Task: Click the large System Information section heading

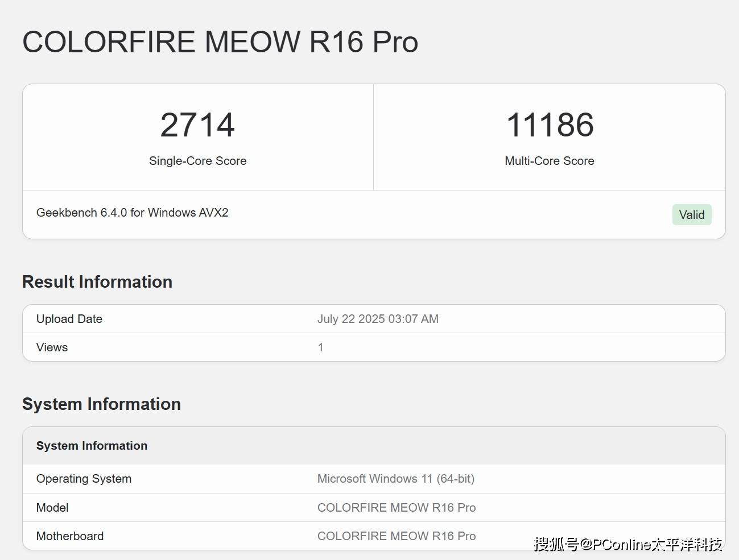Action: tap(101, 404)
